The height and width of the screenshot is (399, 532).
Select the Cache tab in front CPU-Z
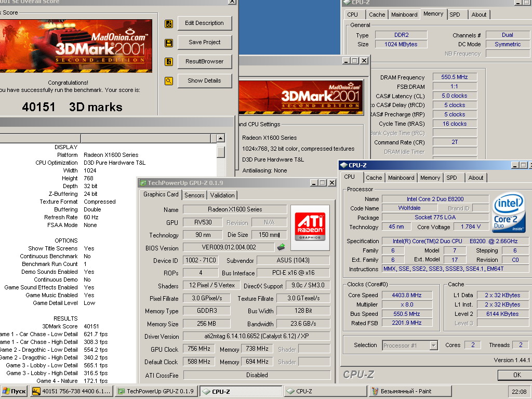click(374, 178)
